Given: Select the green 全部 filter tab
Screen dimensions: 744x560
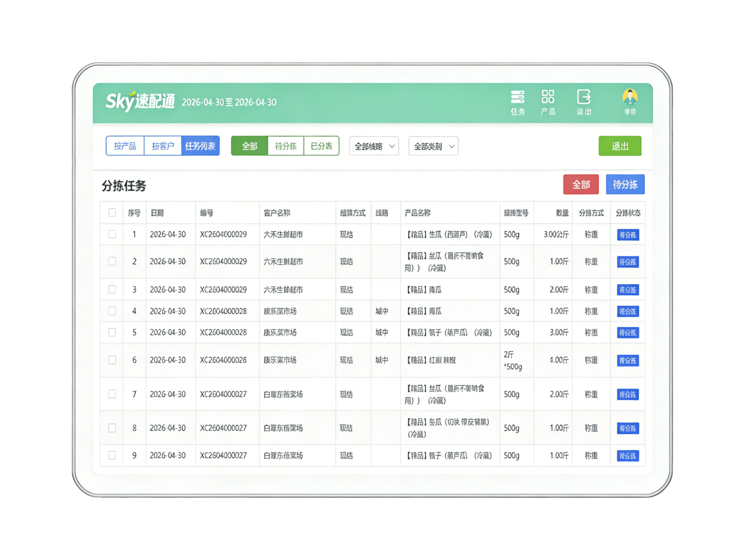Looking at the screenshot, I should click(x=249, y=146).
